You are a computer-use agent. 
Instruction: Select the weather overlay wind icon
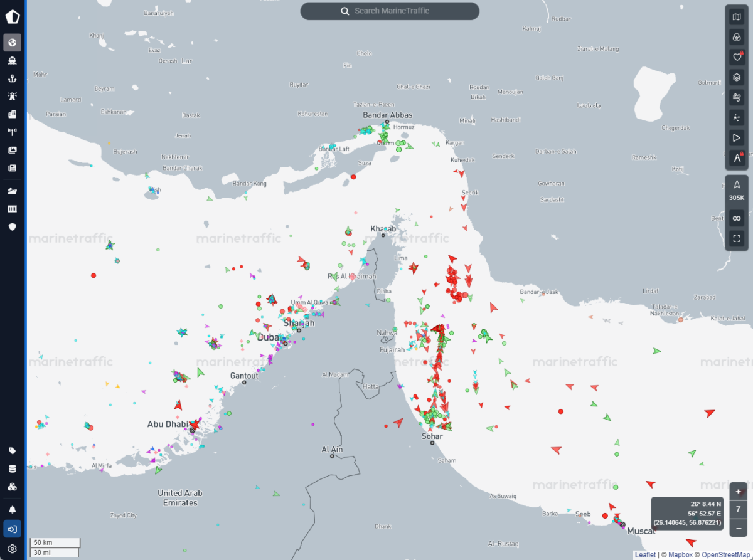(x=737, y=98)
